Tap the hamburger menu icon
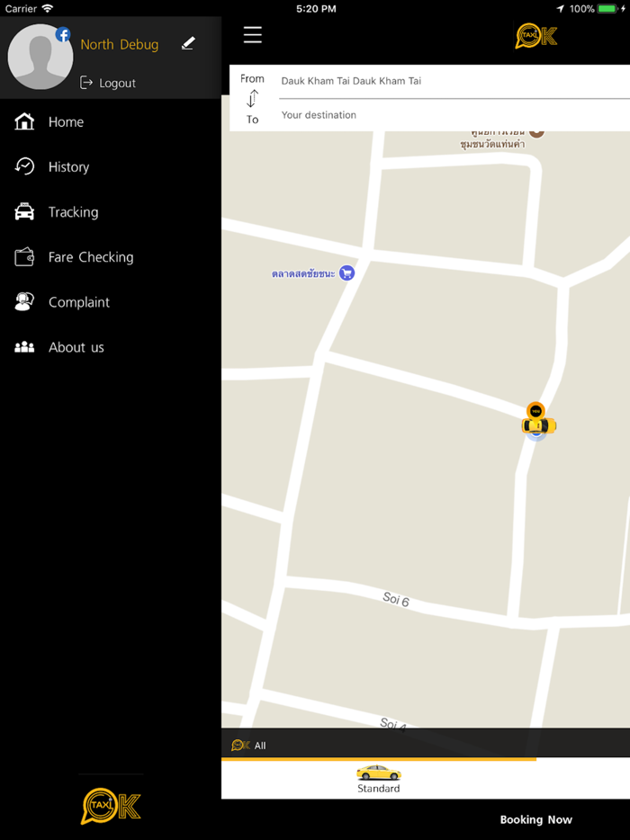The height and width of the screenshot is (840, 630). coord(253,35)
